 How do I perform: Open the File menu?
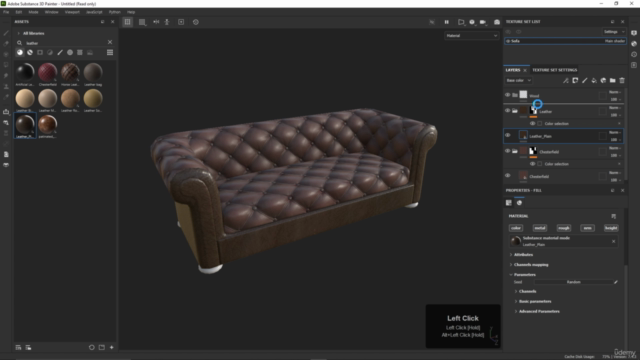coord(6,12)
